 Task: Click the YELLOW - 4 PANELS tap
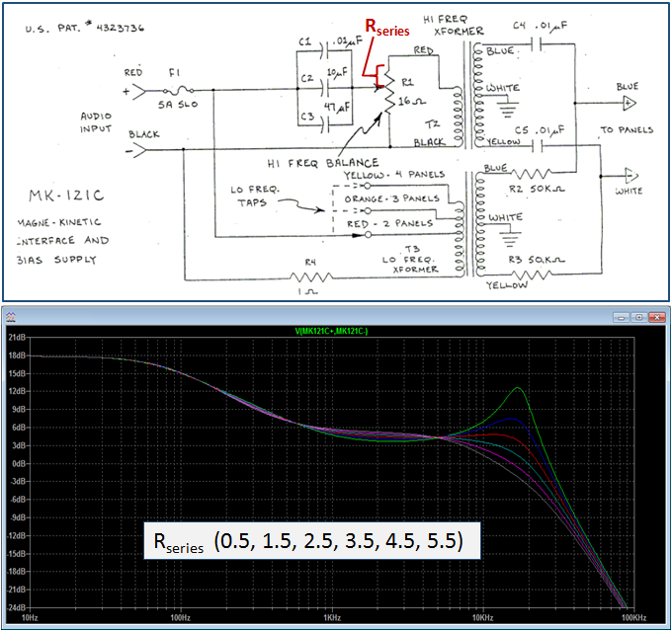tap(394, 175)
